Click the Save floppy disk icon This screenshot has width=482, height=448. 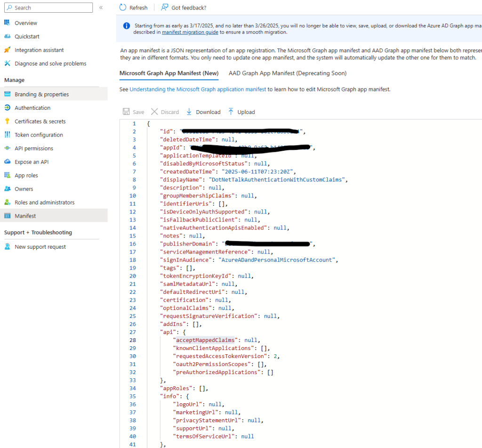click(126, 112)
